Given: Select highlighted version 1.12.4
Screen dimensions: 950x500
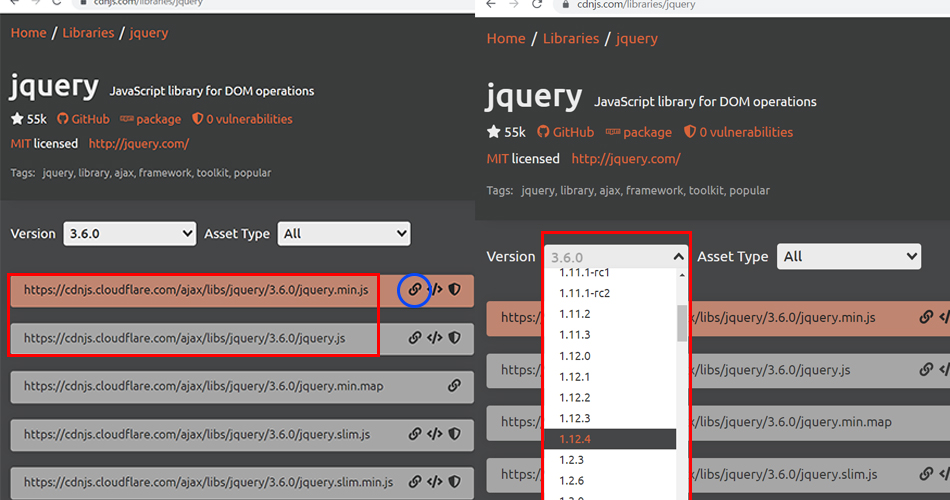Looking at the screenshot, I should (610, 439).
